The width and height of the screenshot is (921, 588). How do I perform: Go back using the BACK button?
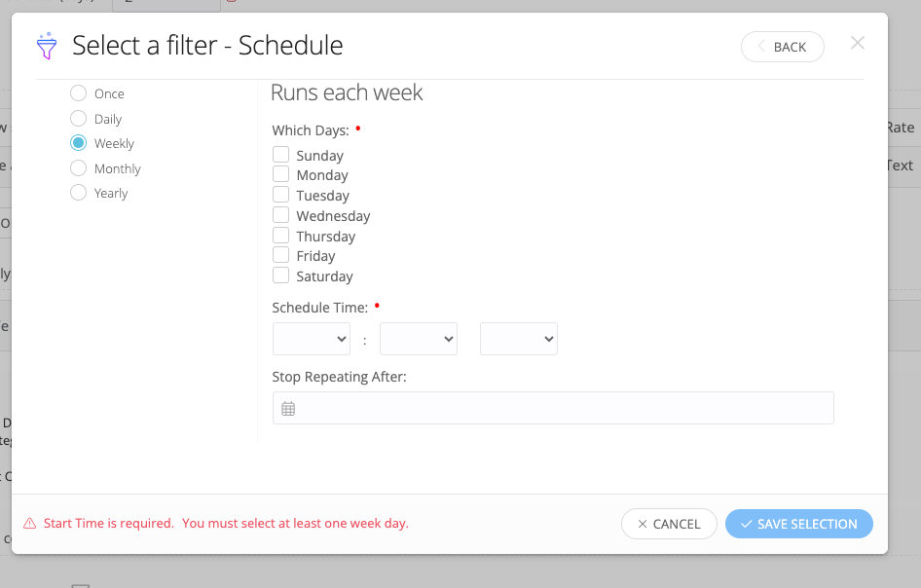tap(783, 47)
